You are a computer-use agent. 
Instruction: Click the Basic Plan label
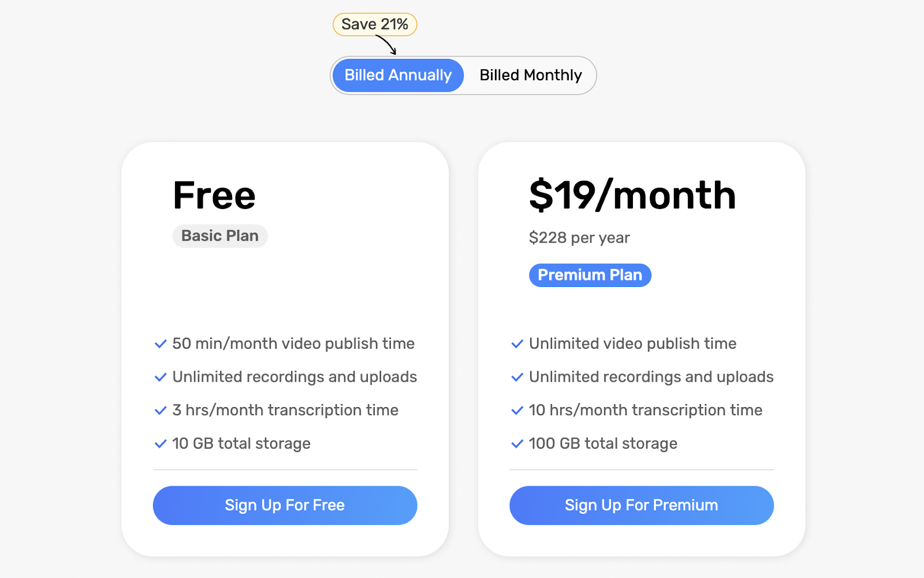220,236
